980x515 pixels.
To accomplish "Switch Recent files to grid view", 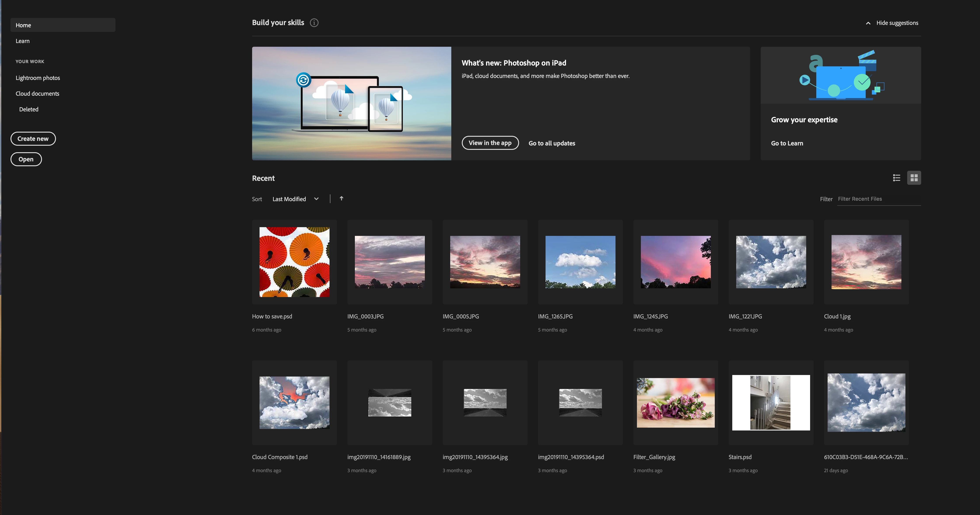I will tap(914, 178).
